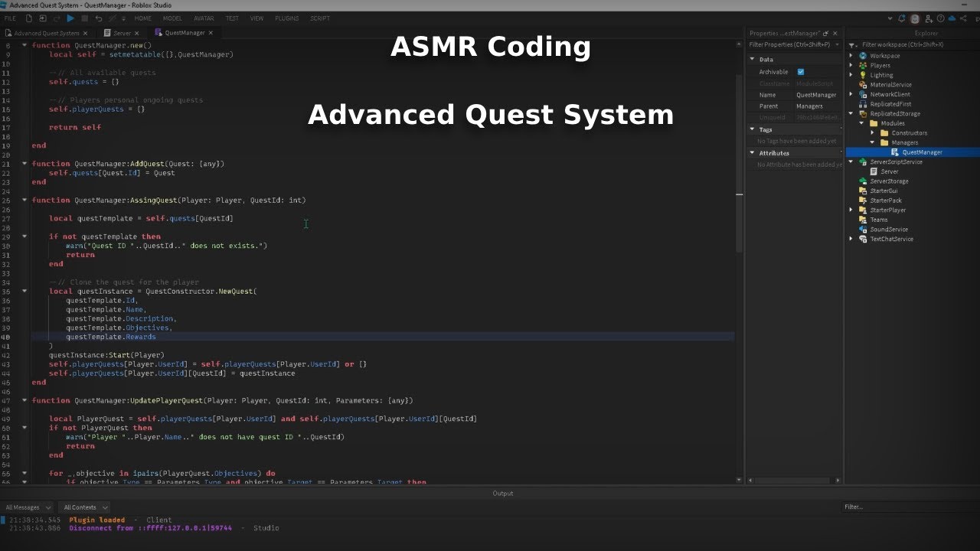Collapse ribbon with the chevron near notifications
980x551 pixels.
pos(890,18)
